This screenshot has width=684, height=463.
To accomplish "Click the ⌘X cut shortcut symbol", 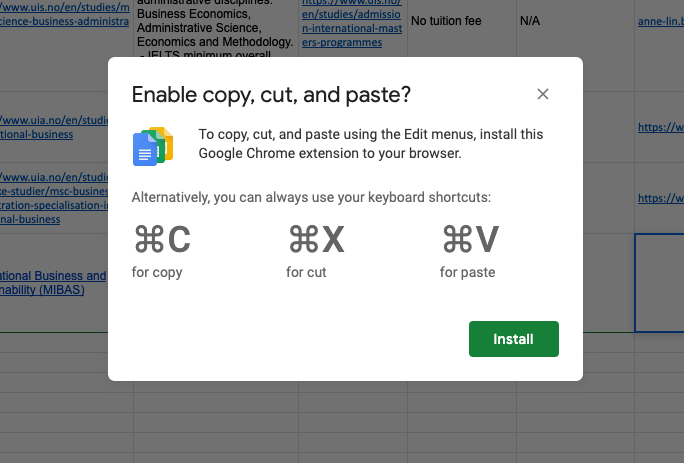I will [316, 240].
